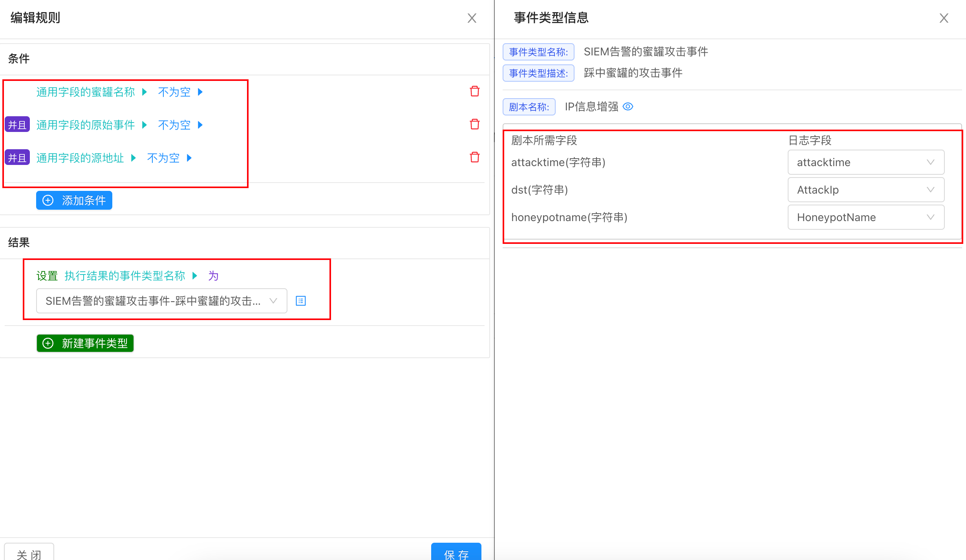Click plus icon in 添加条件 button
Screen dimensions: 966x560
point(48,201)
